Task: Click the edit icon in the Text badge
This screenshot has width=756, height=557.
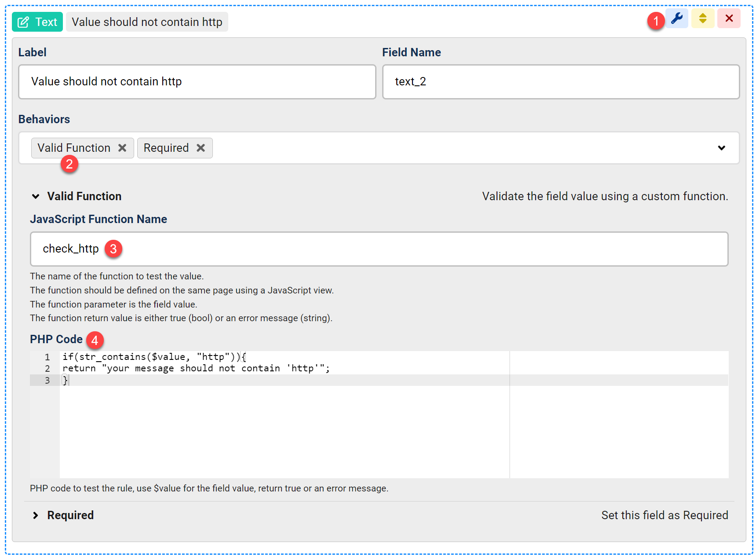Action: click(23, 22)
